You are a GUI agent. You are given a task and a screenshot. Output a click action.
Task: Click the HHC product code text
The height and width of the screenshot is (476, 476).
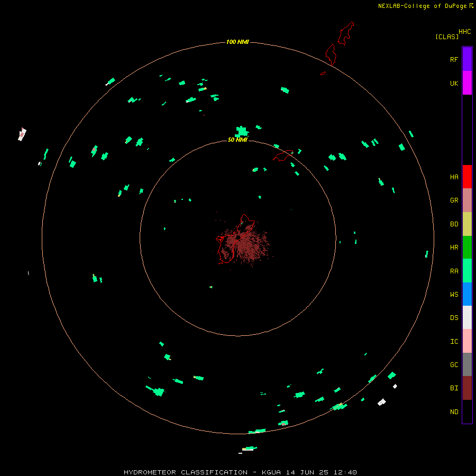point(464,32)
